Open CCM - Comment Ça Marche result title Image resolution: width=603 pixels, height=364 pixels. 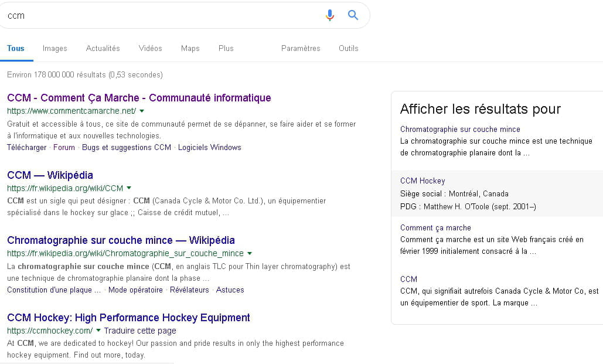[x=139, y=98]
